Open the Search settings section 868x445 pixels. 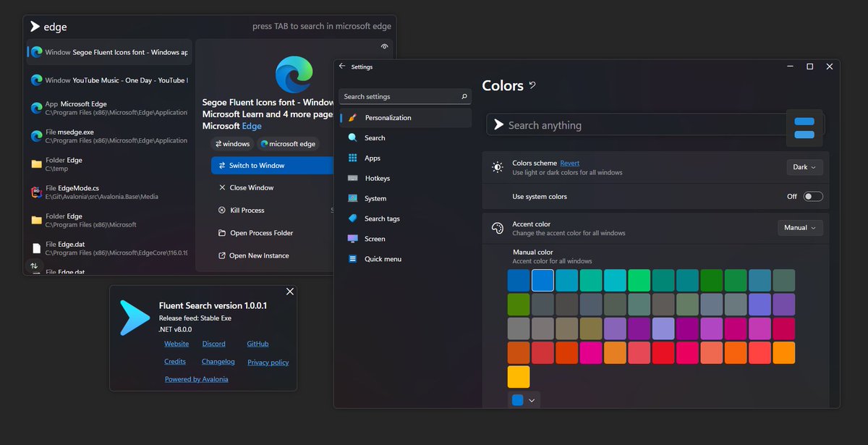[405, 137]
